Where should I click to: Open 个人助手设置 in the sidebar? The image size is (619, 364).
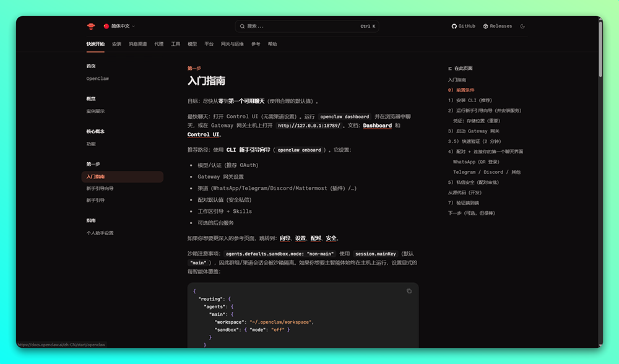pyautogui.click(x=100, y=233)
